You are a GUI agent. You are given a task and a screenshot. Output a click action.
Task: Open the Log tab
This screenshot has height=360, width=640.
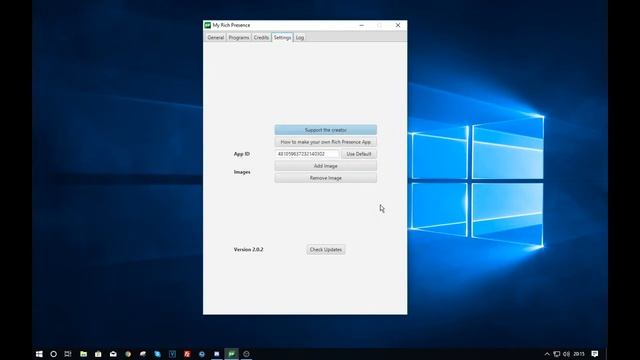tap(300, 38)
